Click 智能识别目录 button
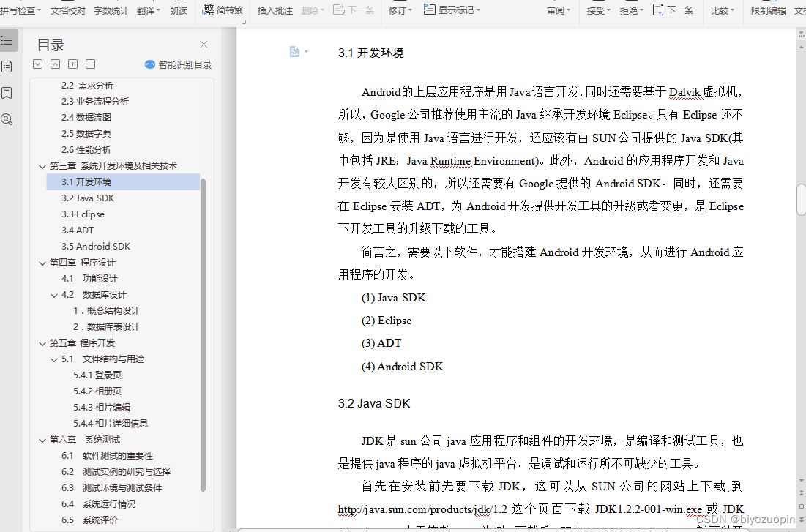This screenshot has height=532, width=806. point(179,65)
